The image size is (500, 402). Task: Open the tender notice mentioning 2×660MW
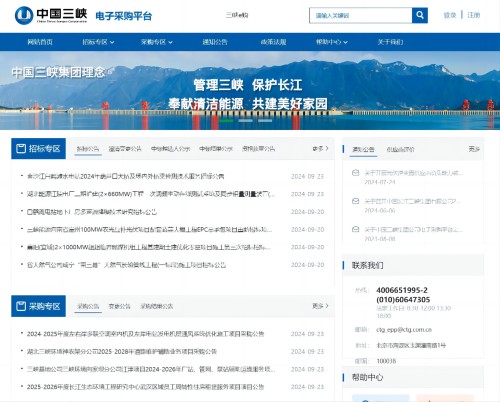click(x=151, y=194)
